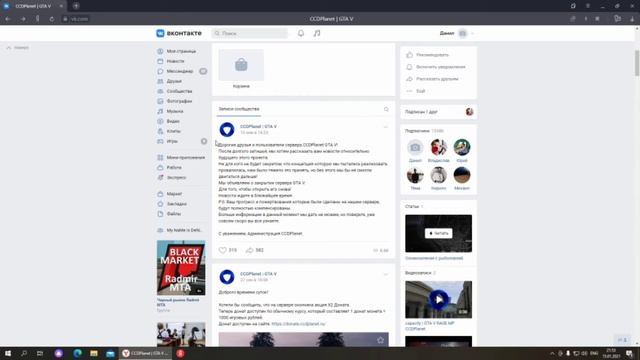Open the Black Market Radmir MTA ad
Image resolution: width=640 pixels, height=360 pixels.
[x=181, y=268]
